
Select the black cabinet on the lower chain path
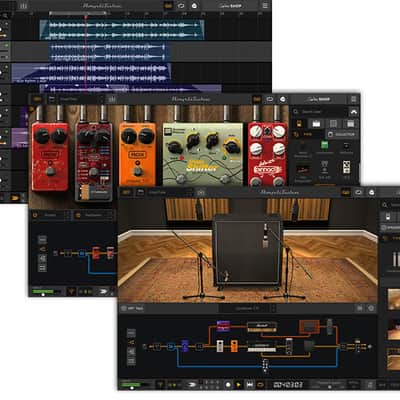click(309, 346)
